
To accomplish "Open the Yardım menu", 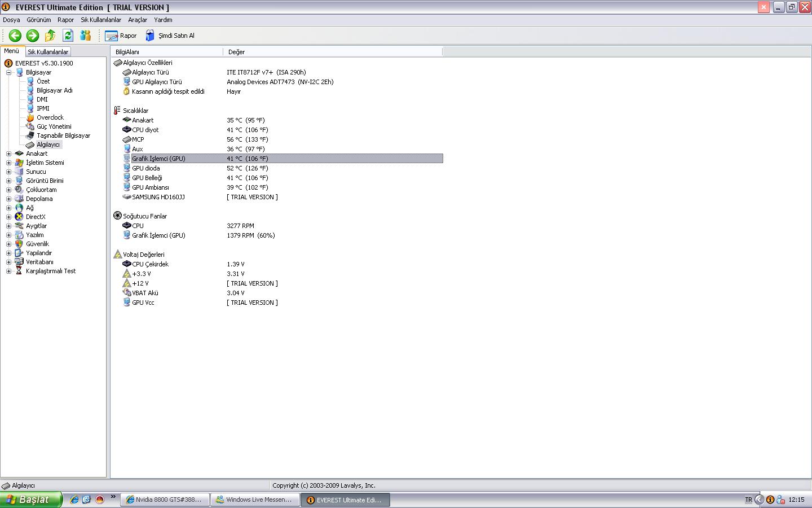I will [163, 20].
